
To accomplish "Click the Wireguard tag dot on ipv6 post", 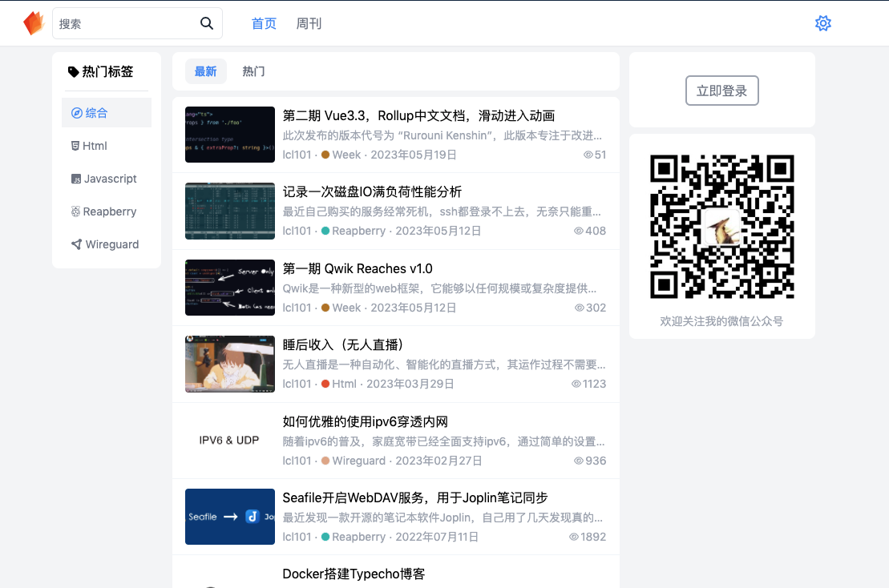I will [325, 461].
